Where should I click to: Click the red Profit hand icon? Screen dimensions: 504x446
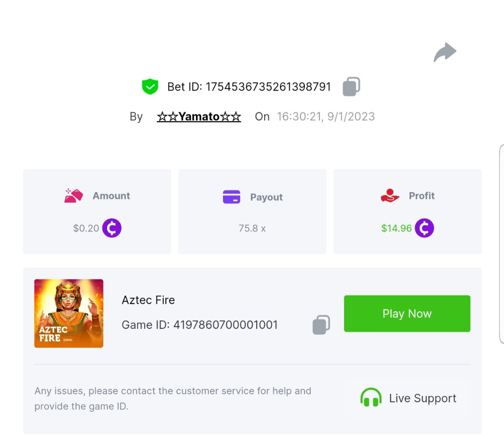tap(390, 196)
